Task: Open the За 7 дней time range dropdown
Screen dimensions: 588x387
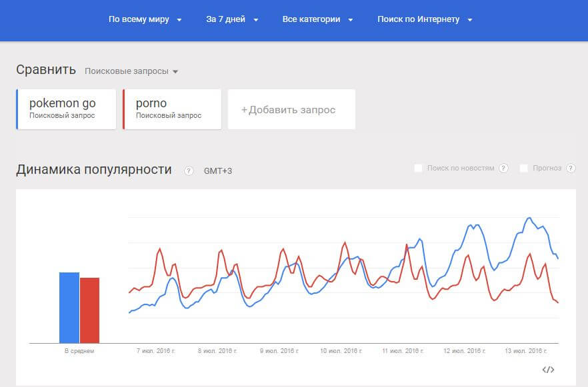Action: click(x=232, y=19)
